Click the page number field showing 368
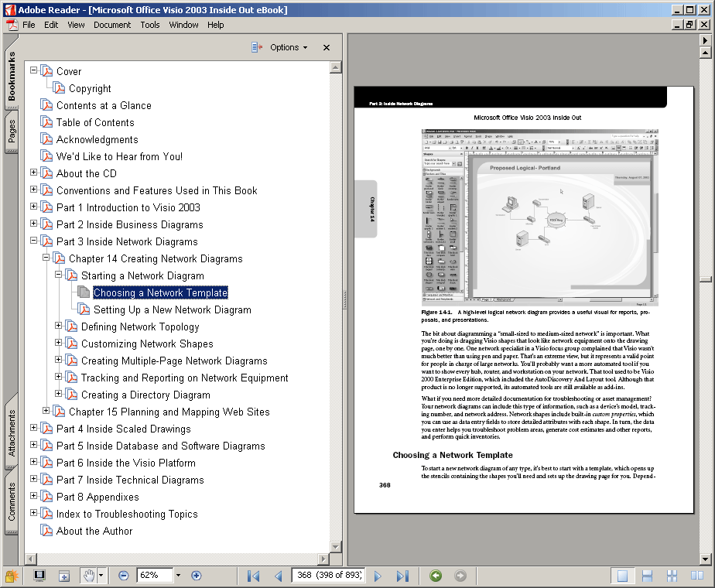 (x=330, y=576)
